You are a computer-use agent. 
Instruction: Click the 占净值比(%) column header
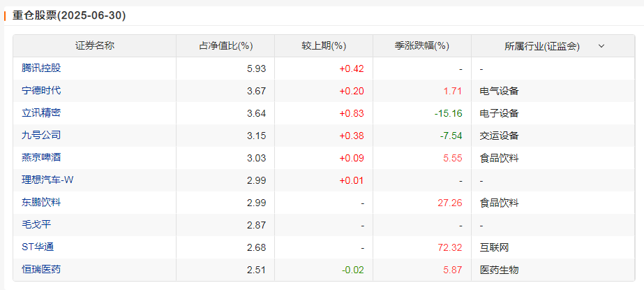coord(225,46)
